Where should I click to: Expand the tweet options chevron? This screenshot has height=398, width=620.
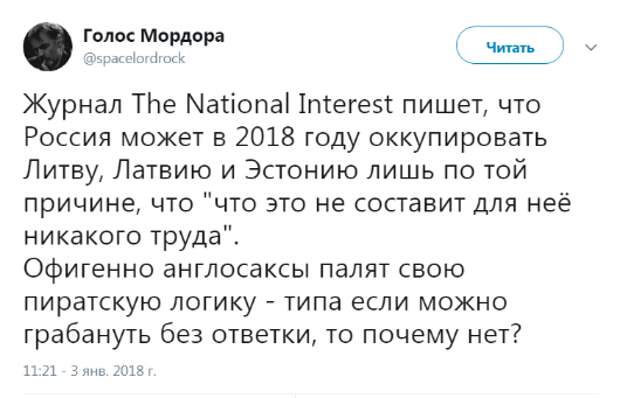[x=591, y=48]
